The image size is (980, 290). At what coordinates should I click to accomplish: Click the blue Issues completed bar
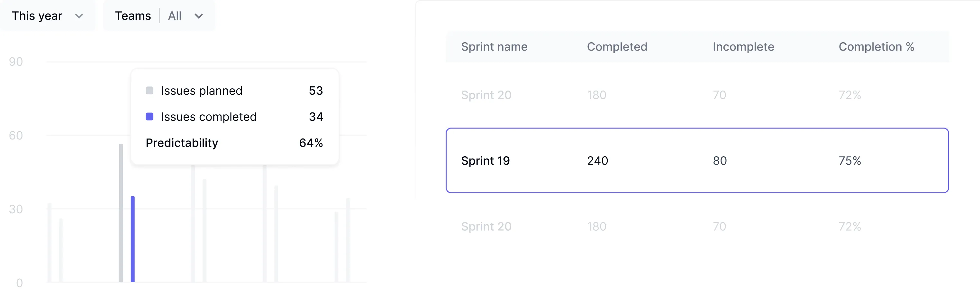[133, 239]
